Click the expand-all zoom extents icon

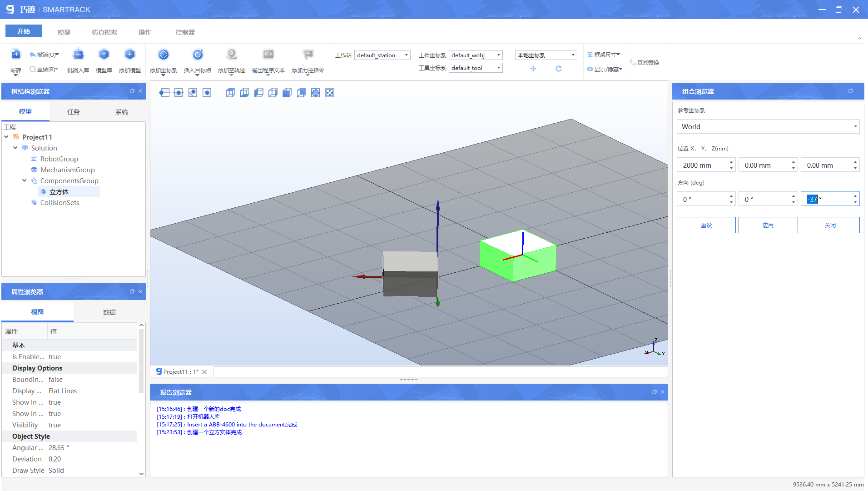330,93
